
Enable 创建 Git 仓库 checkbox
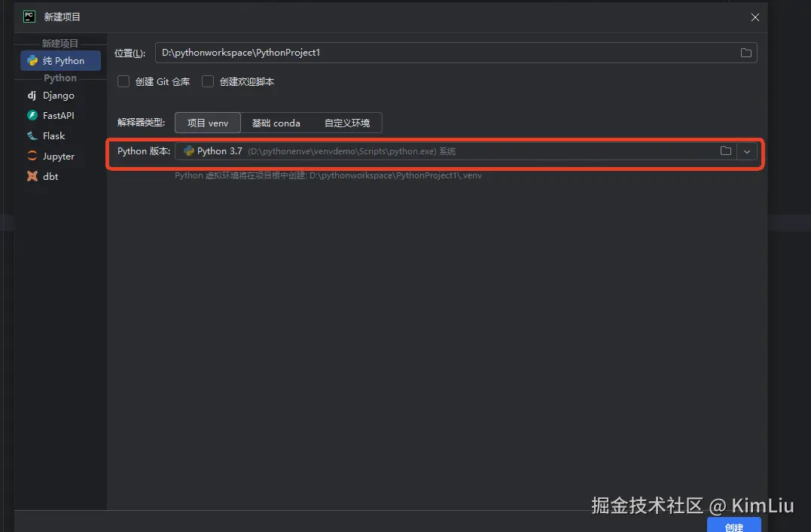(123, 82)
